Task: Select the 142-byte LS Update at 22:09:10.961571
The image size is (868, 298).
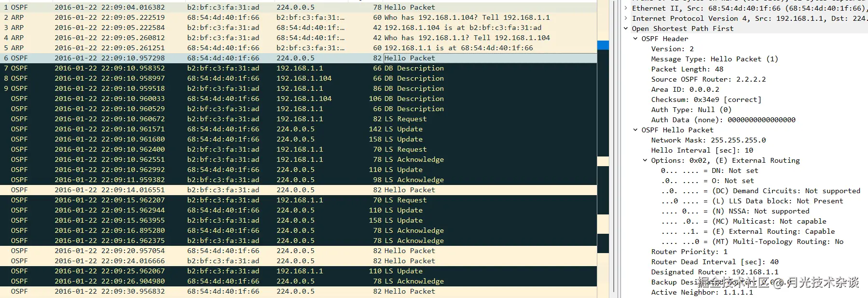Action: click(x=298, y=129)
